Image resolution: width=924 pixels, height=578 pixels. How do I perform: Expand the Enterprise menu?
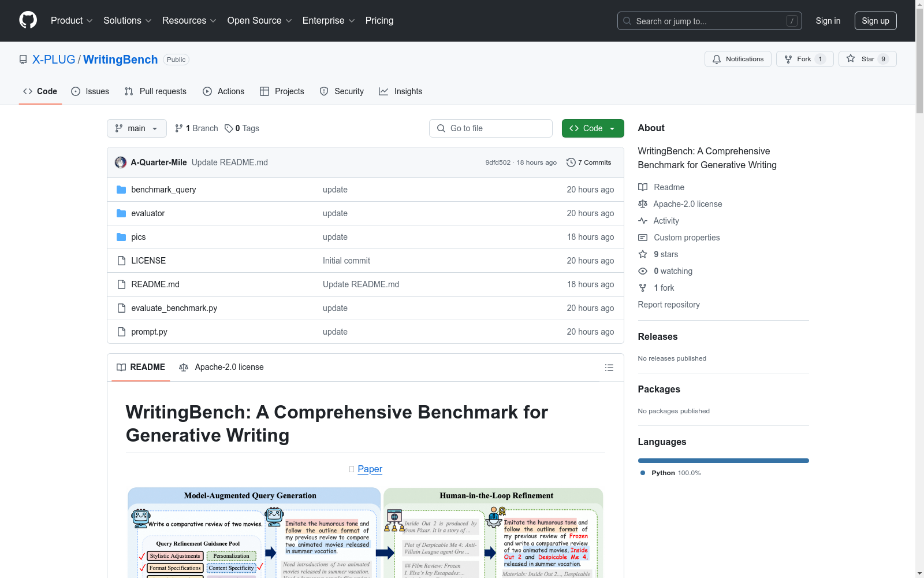pyautogui.click(x=329, y=20)
